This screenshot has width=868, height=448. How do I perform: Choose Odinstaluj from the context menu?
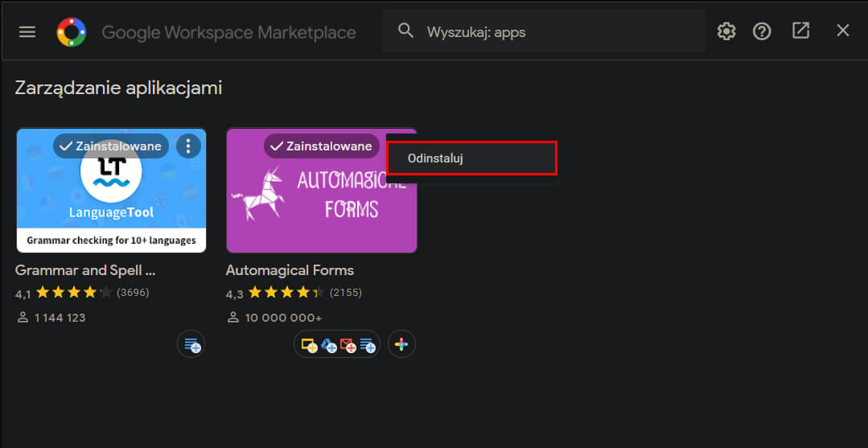coord(471,158)
